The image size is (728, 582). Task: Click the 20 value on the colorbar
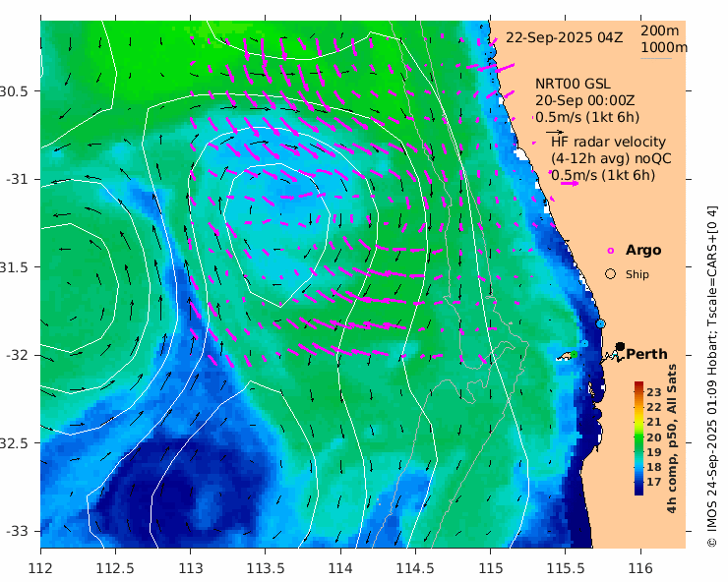pyautogui.click(x=653, y=437)
